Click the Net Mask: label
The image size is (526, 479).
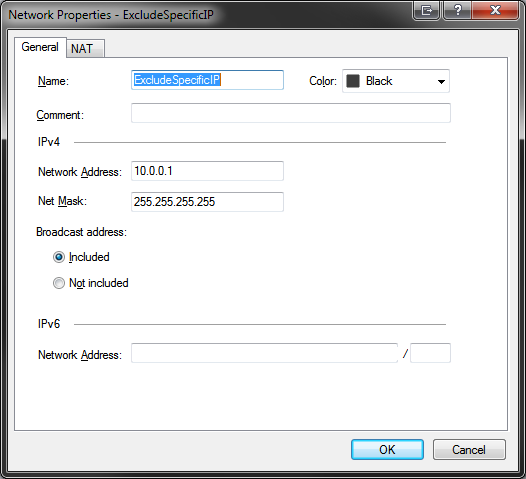[x=62, y=201]
